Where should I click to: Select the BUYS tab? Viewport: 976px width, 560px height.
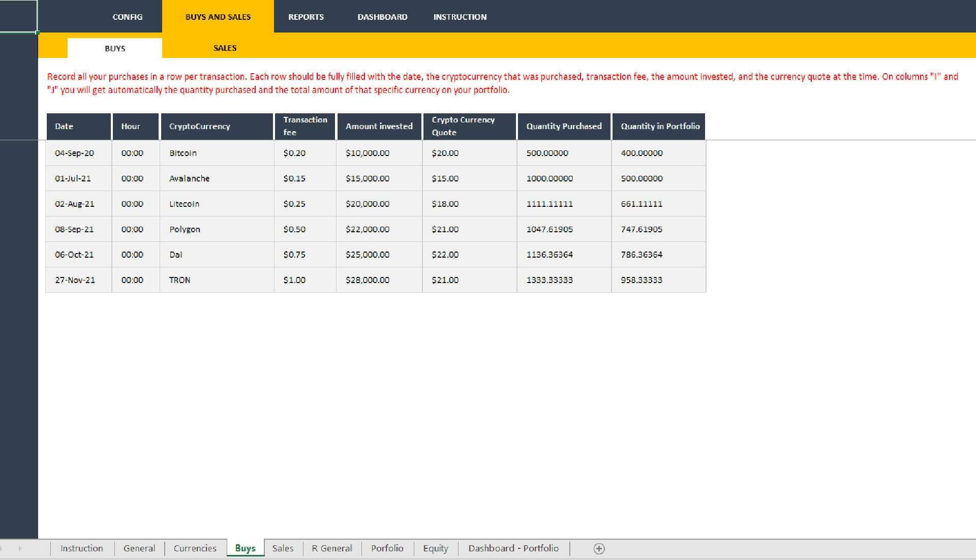[114, 48]
